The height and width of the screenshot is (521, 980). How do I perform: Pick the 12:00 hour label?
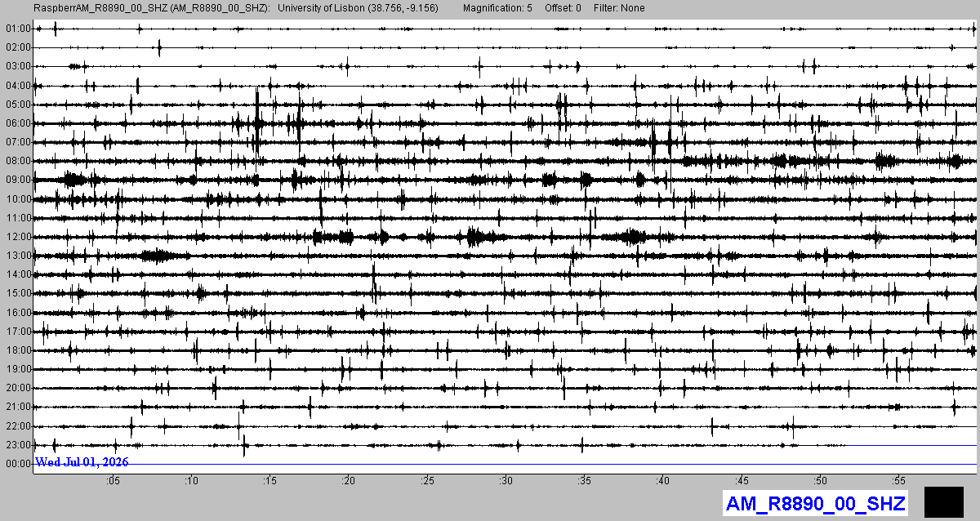click(x=18, y=237)
